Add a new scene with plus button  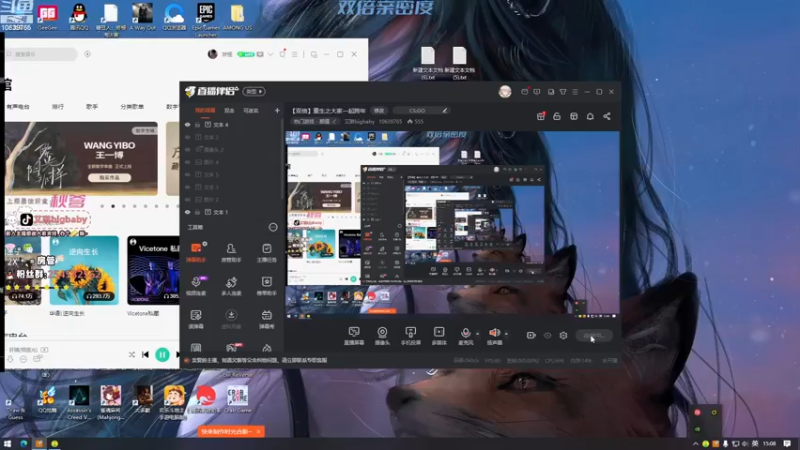coord(277,110)
